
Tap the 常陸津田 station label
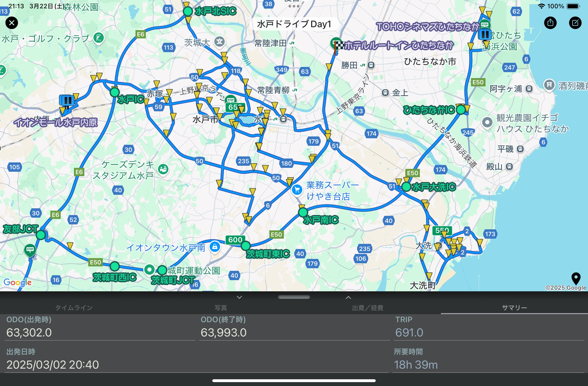tap(270, 43)
